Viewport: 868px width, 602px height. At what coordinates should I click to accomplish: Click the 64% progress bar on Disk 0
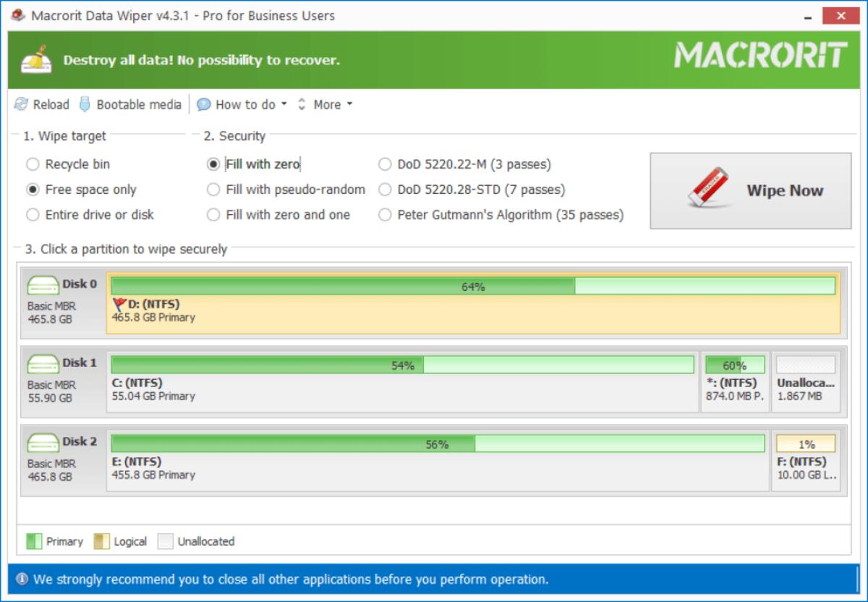click(474, 286)
